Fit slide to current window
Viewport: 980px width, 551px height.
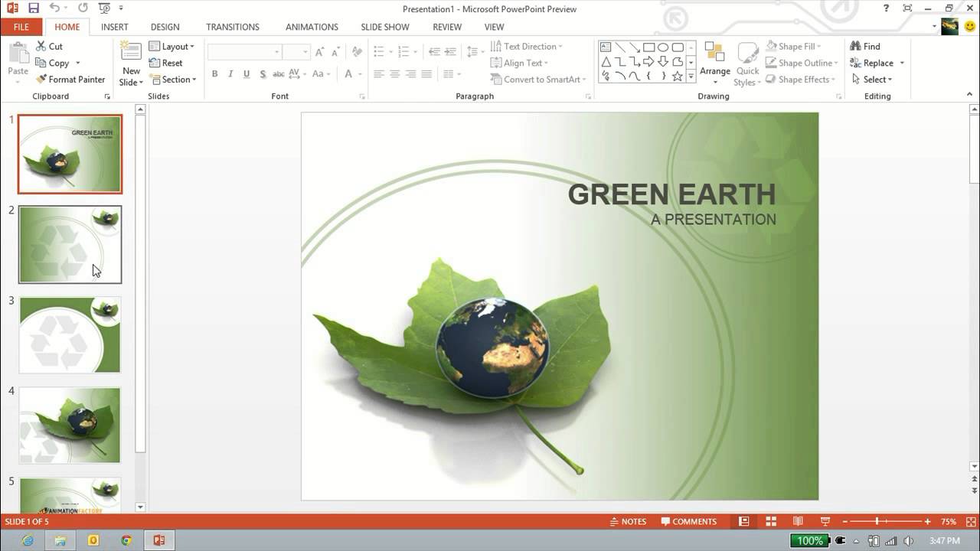970,521
